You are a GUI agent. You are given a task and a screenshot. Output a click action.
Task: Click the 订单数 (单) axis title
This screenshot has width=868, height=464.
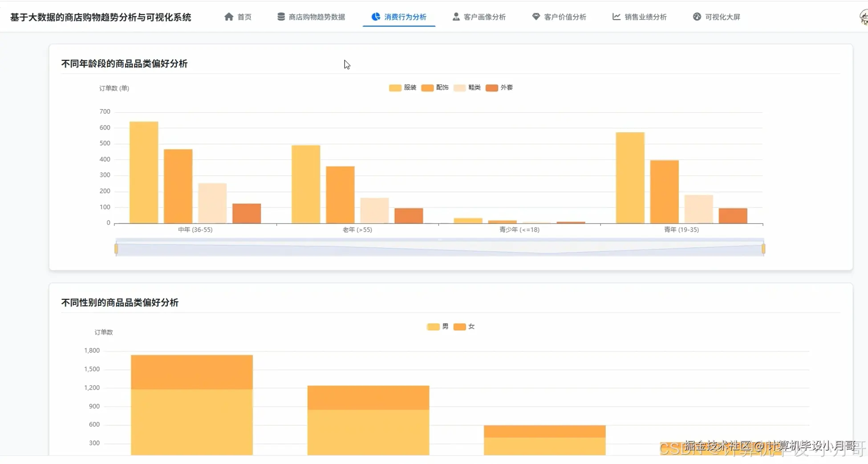(x=114, y=88)
